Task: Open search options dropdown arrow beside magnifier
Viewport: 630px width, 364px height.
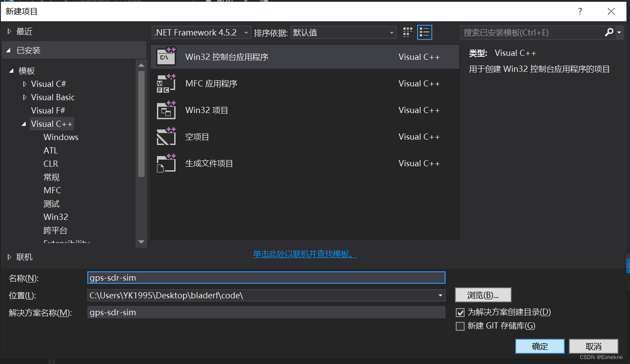Action: (620, 33)
